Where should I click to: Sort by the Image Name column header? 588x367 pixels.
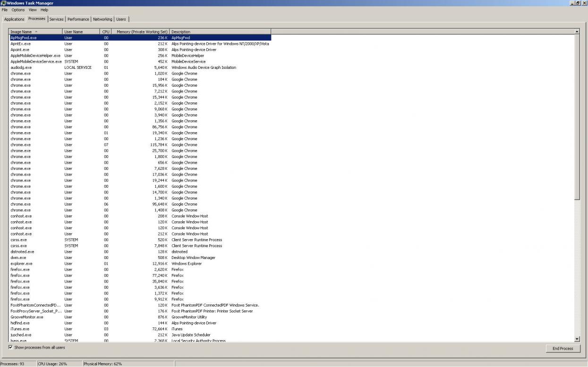[36, 32]
